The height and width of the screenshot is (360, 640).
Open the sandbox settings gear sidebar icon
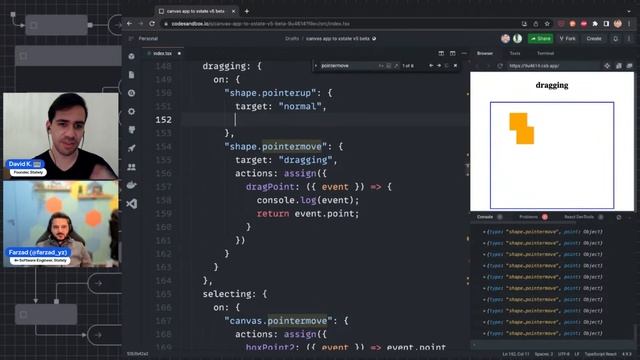point(131,111)
